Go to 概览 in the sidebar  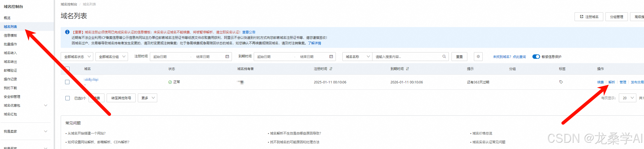coord(7,18)
